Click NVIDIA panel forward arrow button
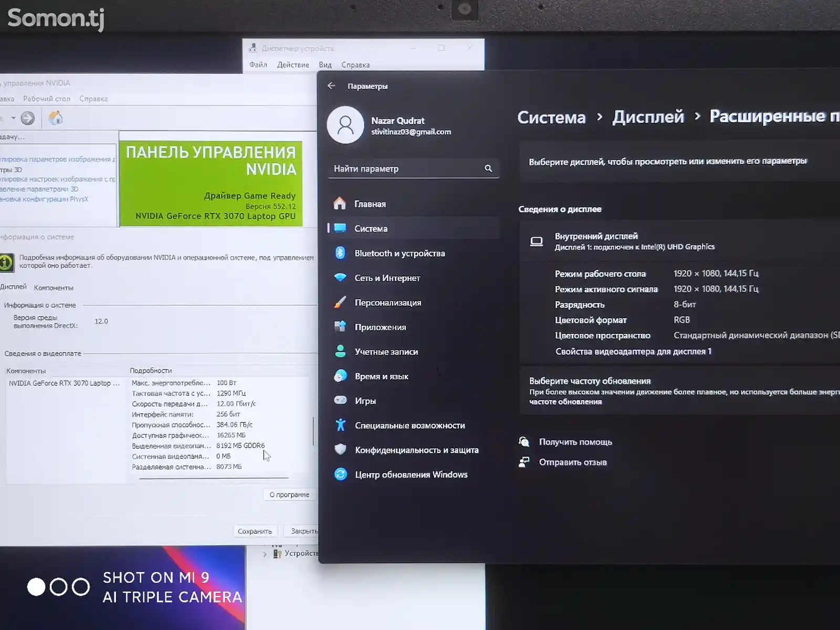This screenshot has height=630, width=840. click(28, 118)
